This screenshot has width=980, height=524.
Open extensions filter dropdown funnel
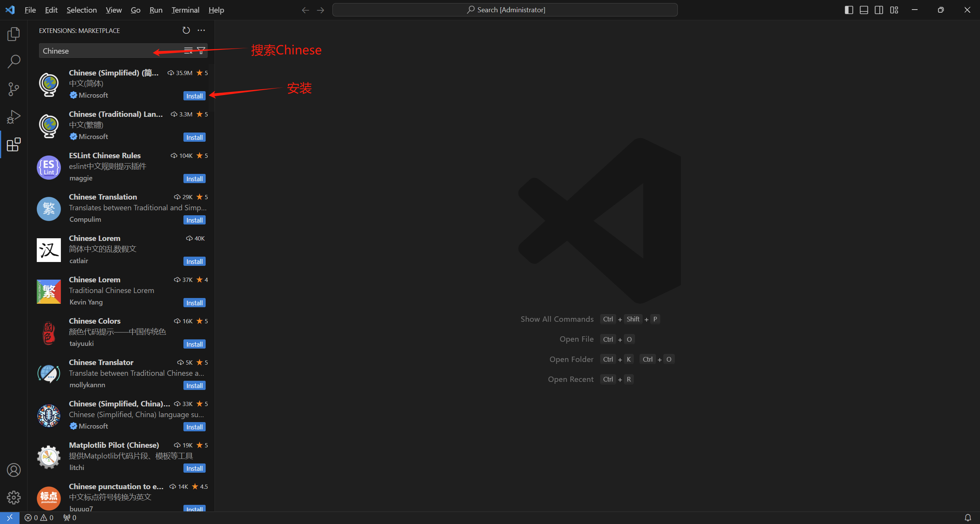[201, 51]
